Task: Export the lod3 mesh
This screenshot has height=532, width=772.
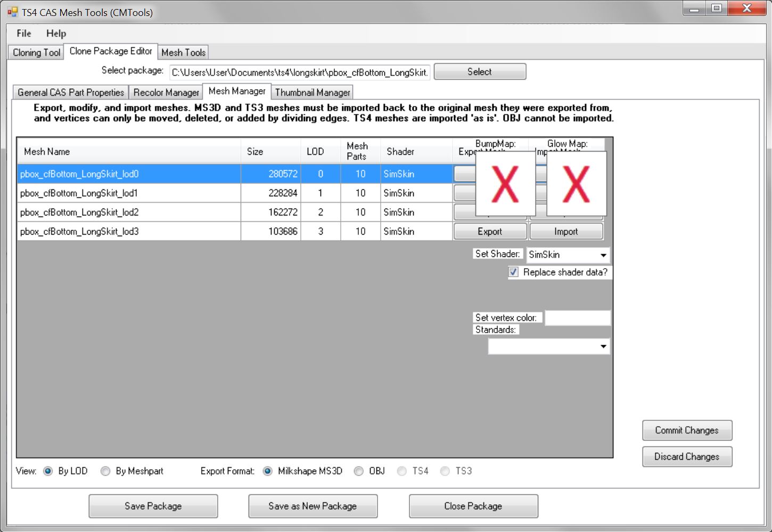Action: (489, 231)
